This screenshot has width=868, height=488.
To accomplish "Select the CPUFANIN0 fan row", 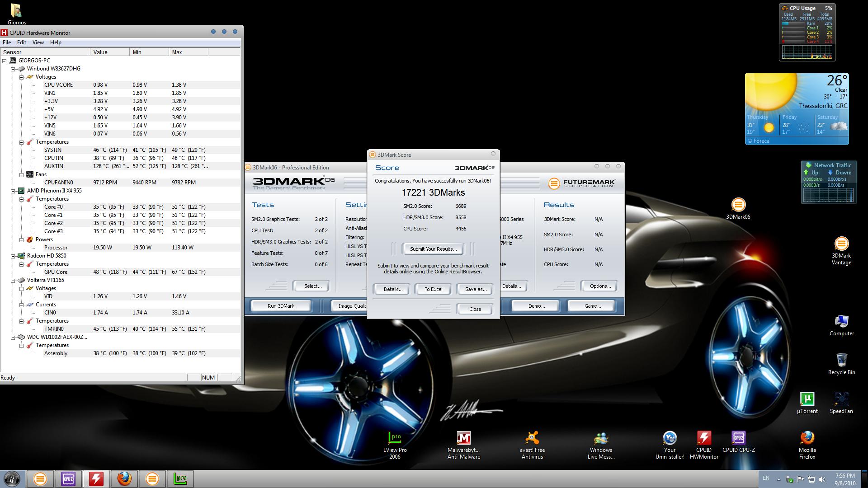I will tap(120, 183).
